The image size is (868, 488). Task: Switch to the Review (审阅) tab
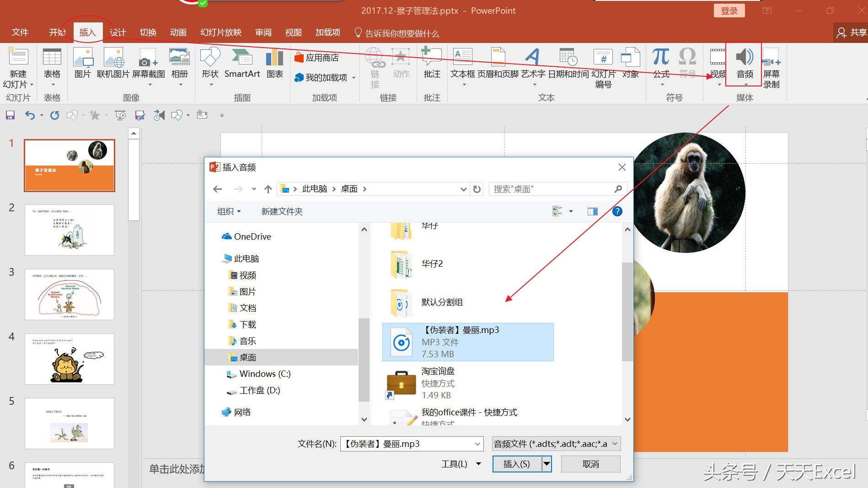pos(263,32)
